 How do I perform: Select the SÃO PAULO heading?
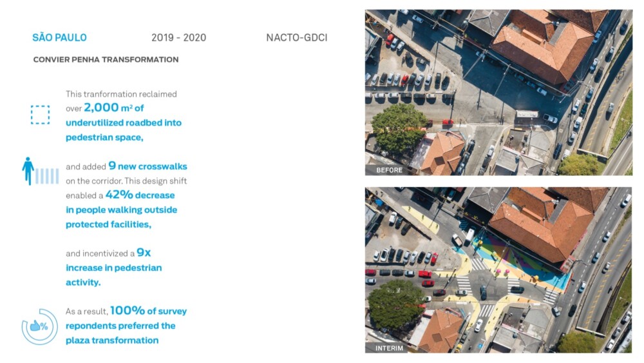[59, 37]
